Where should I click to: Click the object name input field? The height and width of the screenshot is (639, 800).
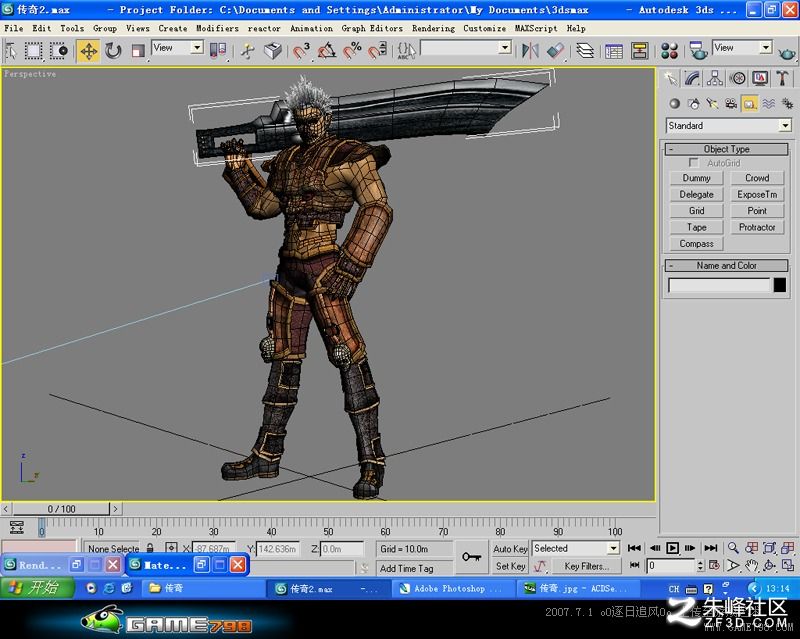tap(719, 285)
